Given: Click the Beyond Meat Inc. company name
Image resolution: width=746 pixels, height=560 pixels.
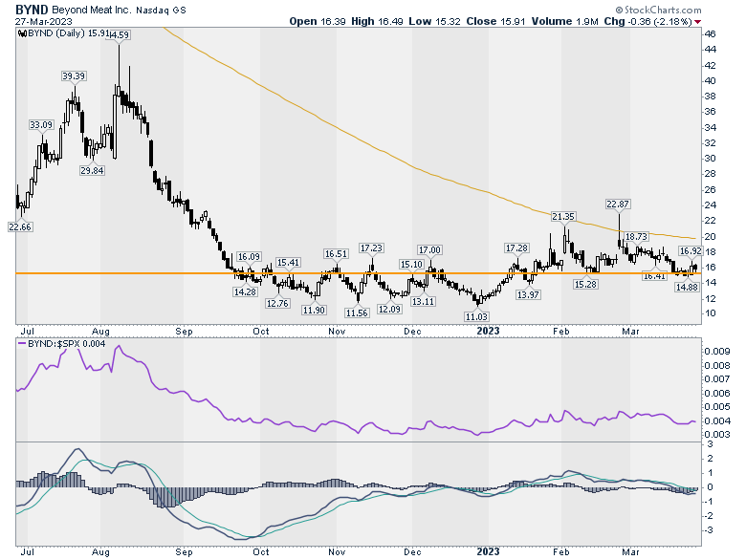Looking at the screenshot, I should (x=91, y=10).
